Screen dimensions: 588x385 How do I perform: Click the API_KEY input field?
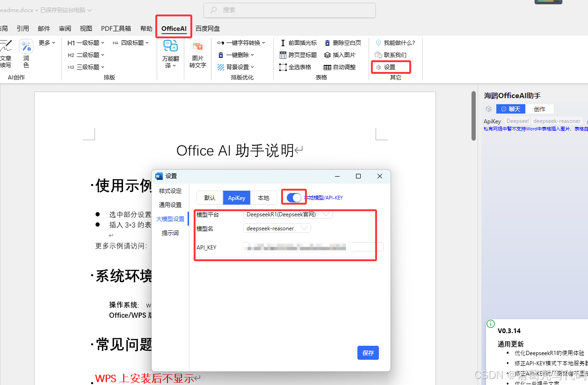click(313, 247)
